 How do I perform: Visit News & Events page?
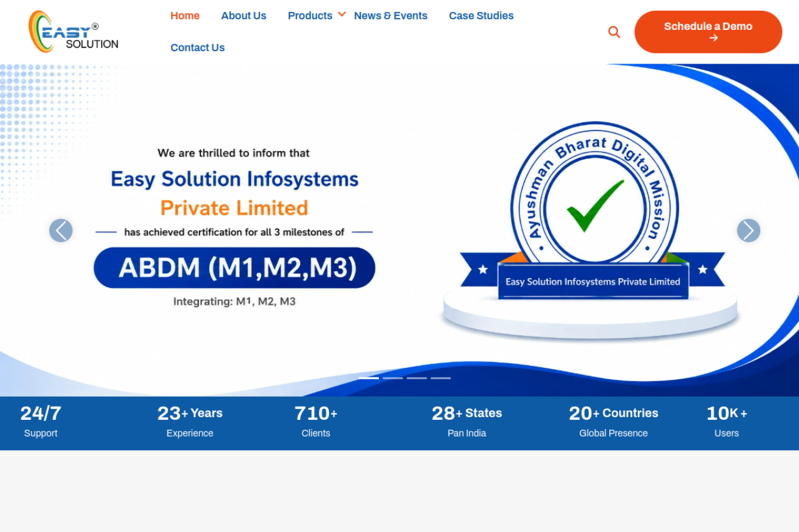point(391,16)
